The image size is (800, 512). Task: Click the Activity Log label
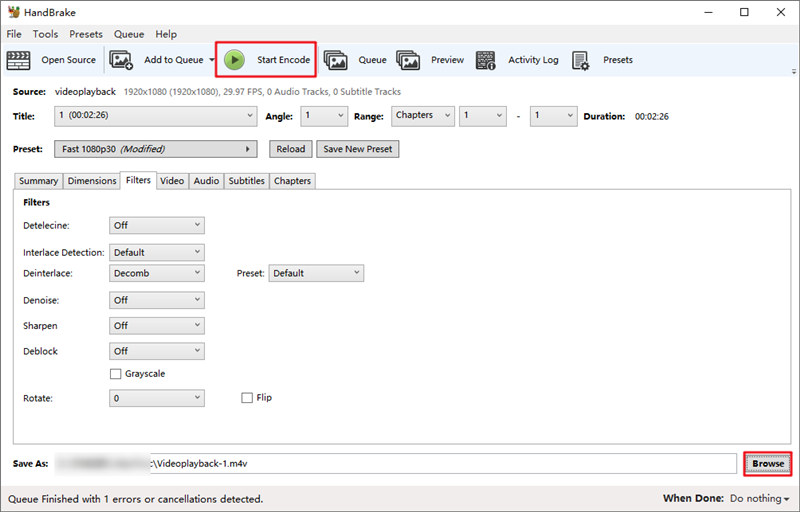pos(533,60)
